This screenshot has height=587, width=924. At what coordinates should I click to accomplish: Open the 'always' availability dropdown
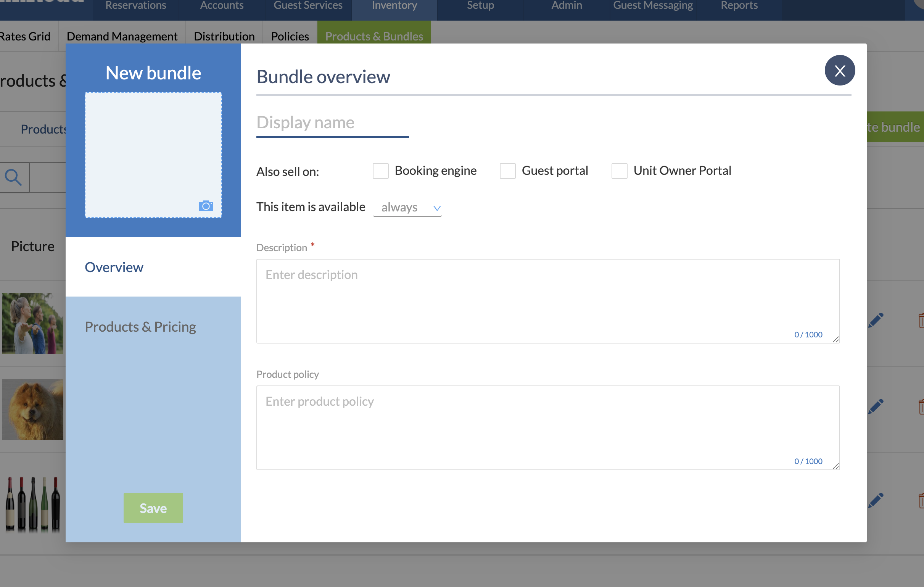407,208
